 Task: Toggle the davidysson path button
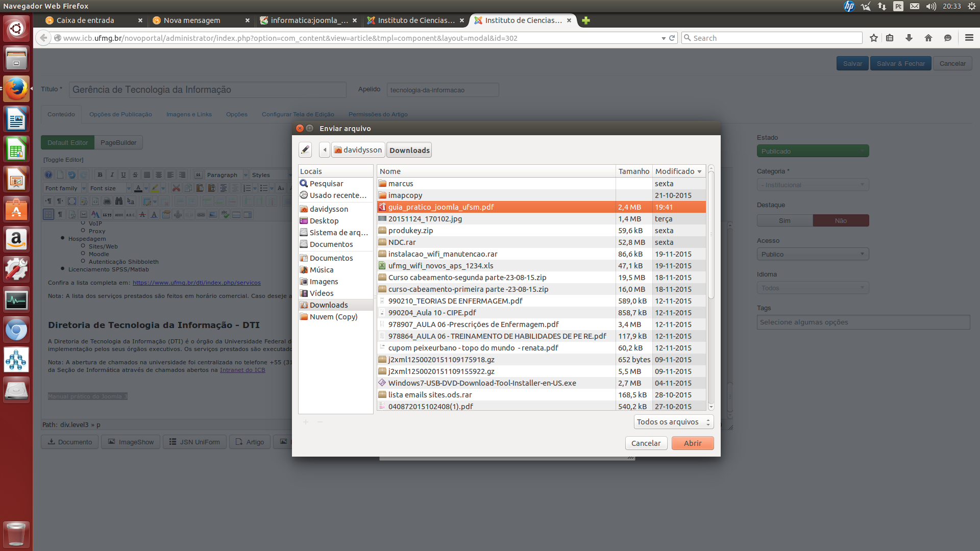[x=358, y=150]
